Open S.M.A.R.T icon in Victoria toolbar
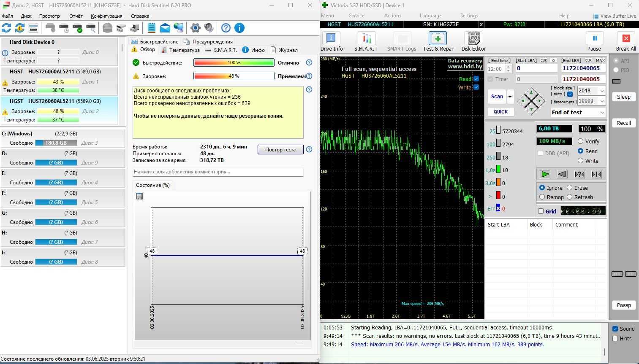 click(x=366, y=41)
